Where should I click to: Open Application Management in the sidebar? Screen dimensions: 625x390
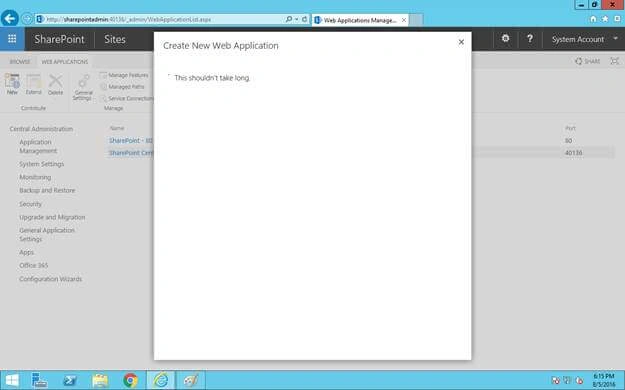pyautogui.click(x=38, y=146)
